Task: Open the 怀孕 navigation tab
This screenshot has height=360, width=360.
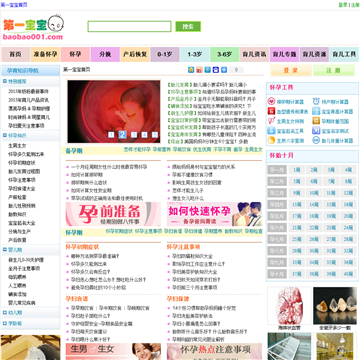Action: (75, 54)
